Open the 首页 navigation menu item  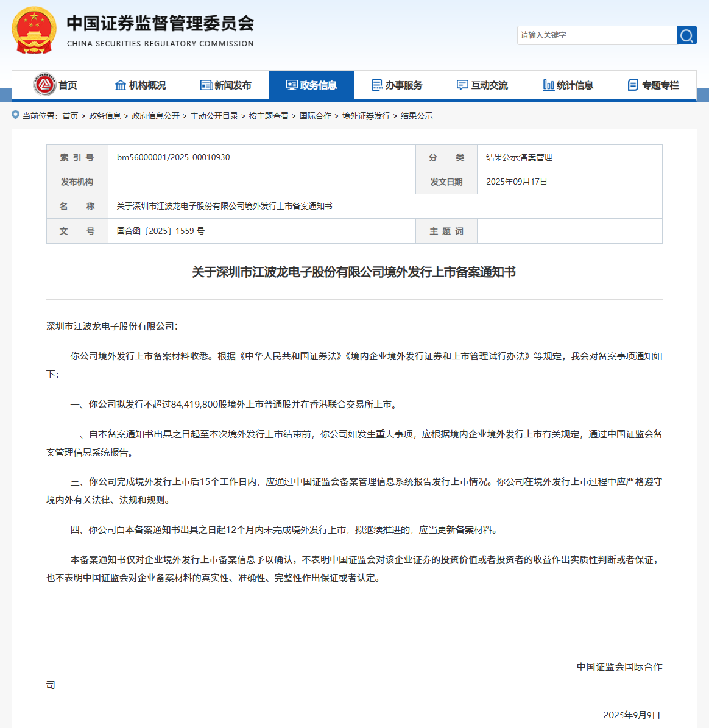[x=68, y=85]
